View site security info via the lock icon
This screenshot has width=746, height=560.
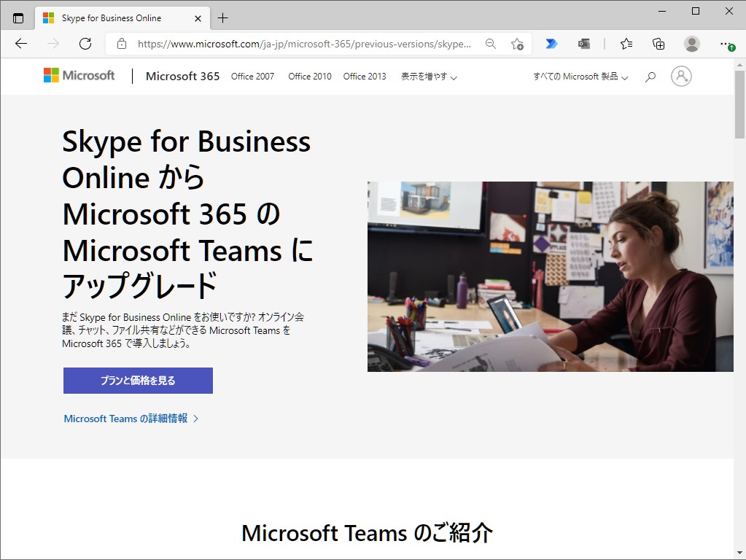pyautogui.click(x=121, y=44)
